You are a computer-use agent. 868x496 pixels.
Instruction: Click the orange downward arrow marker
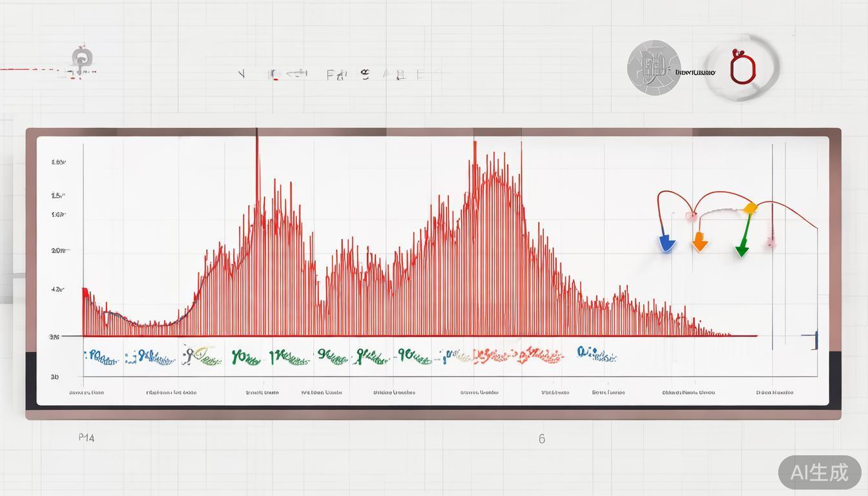[699, 244]
